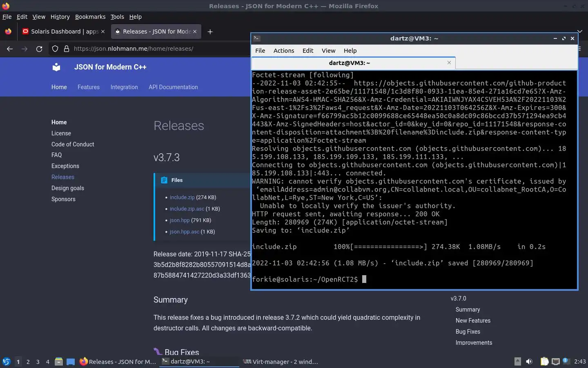Open the terminal's Edit menu
The width and height of the screenshot is (588, 368).
[x=308, y=51]
